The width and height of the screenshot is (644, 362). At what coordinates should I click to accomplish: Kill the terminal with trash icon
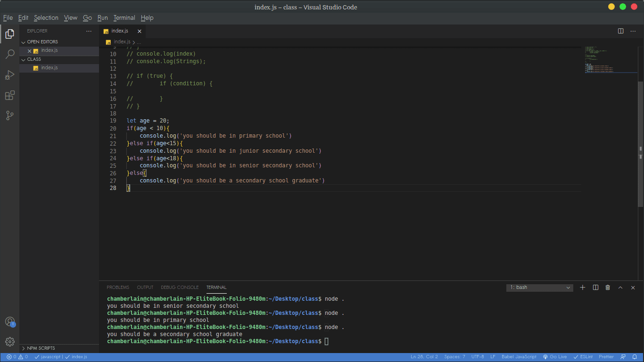[x=608, y=288]
